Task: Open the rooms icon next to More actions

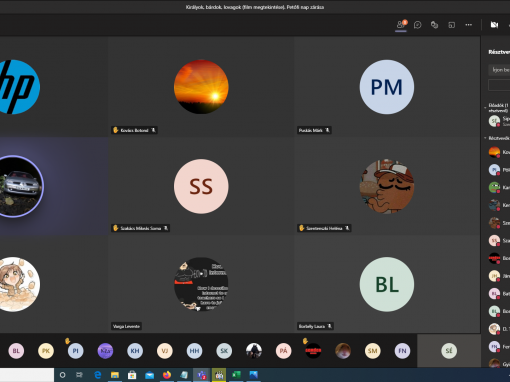Action: [452, 25]
